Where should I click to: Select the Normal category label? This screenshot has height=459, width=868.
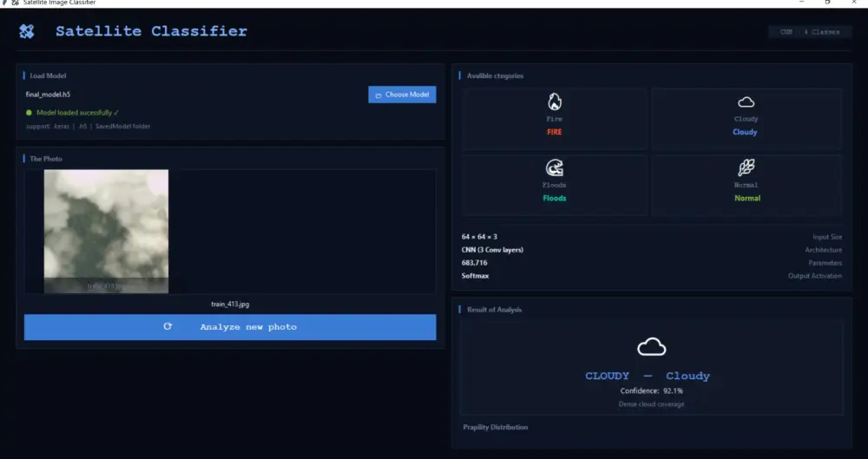(747, 198)
